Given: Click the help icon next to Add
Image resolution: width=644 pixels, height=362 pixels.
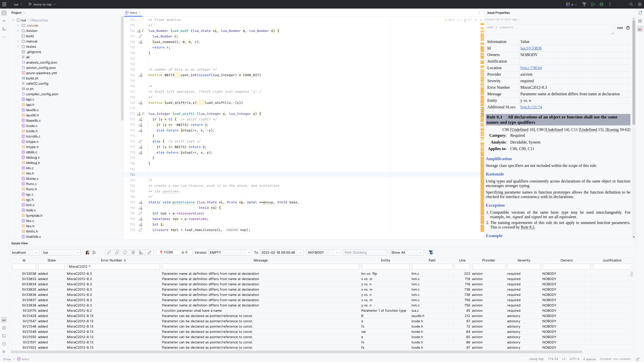Looking at the screenshot, I should [628, 28].
